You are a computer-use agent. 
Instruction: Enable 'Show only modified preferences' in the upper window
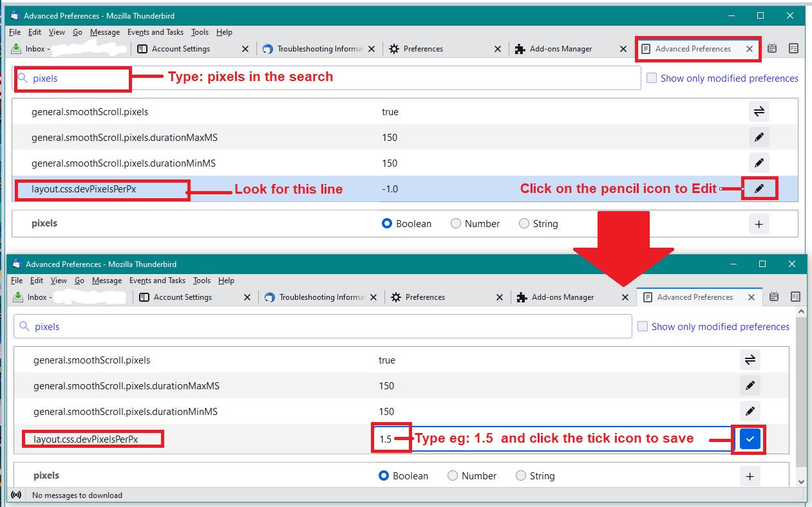pos(652,78)
